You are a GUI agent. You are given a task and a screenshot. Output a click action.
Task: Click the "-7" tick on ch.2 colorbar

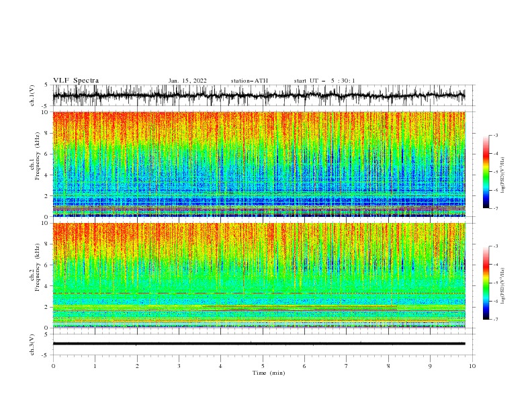coord(495,319)
